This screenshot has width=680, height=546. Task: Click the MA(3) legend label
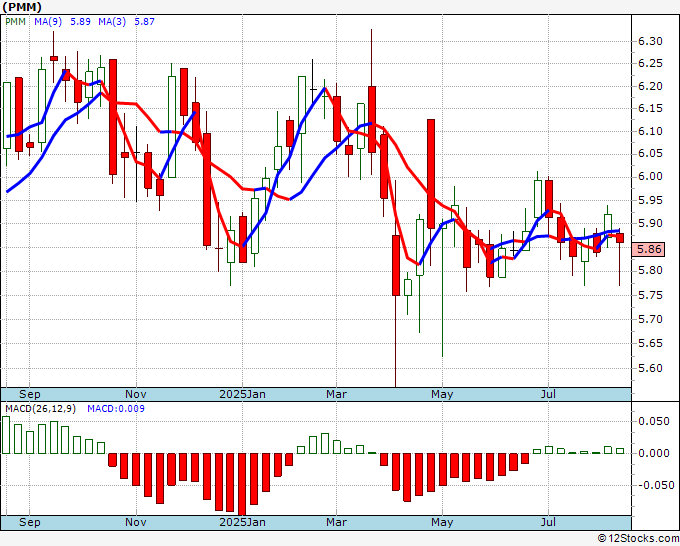coord(112,22)
